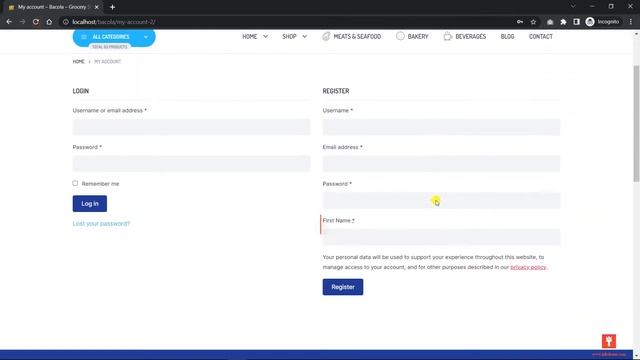The width and height of the screenshot is (640, 360).
Task: Open the tab search dropdown arrow
Action: pyautogui.click(x=573, y=7)
